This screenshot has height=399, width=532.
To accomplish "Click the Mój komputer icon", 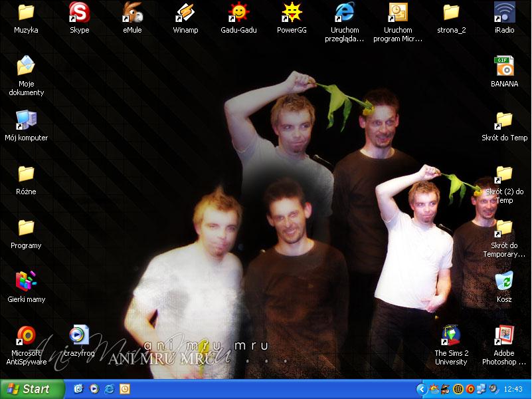I will (26, 126).
